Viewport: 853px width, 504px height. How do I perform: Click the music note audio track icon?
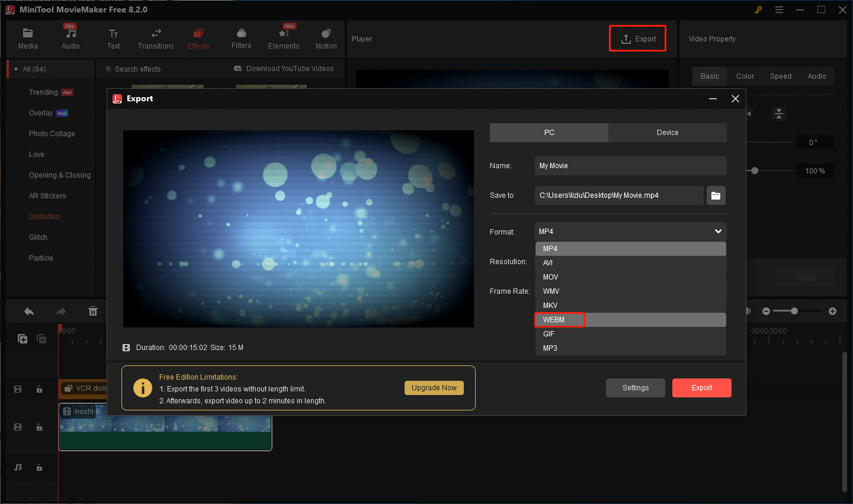(x=18, y=467)
